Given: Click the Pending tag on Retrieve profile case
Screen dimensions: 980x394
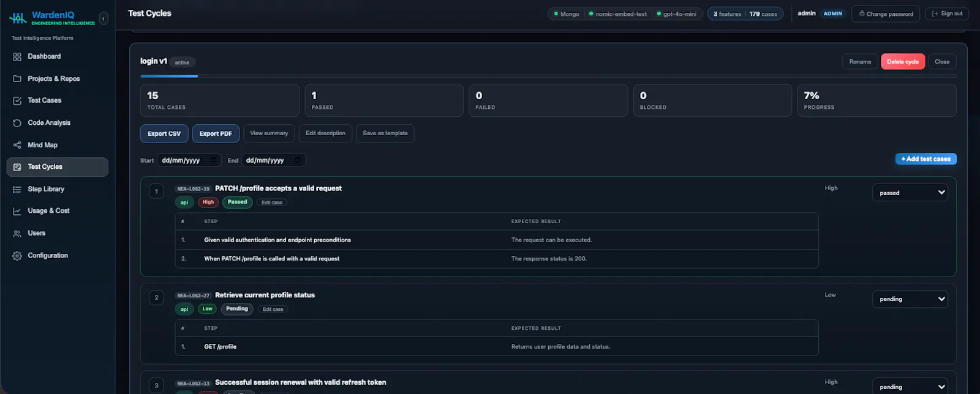Looking at the screenshot, I should pos(237,309).
